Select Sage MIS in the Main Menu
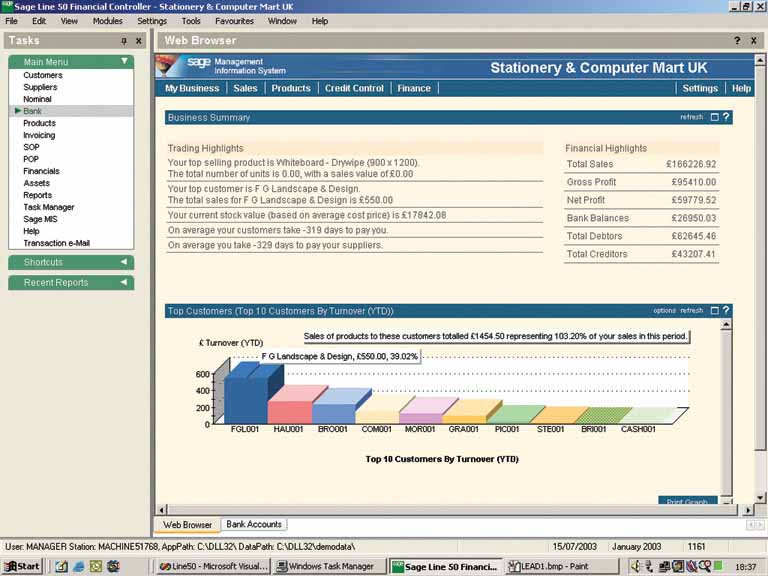 pyautogui.click(x=40, y=219)
